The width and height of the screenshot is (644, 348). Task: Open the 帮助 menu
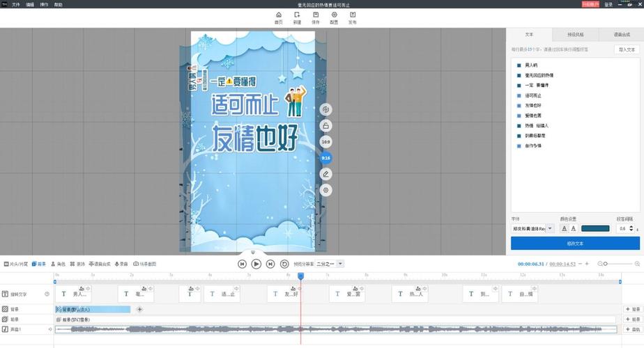pyautogui.click(x=59, y=4)
